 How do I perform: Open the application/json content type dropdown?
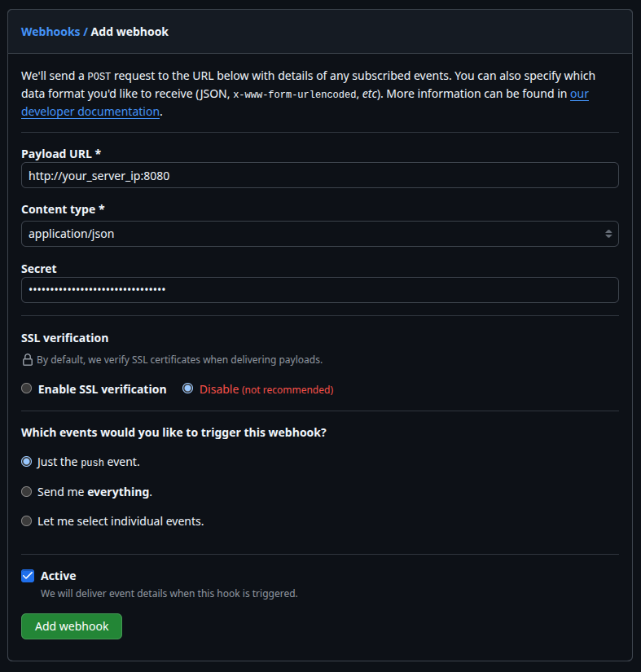(x=319, y=234)
